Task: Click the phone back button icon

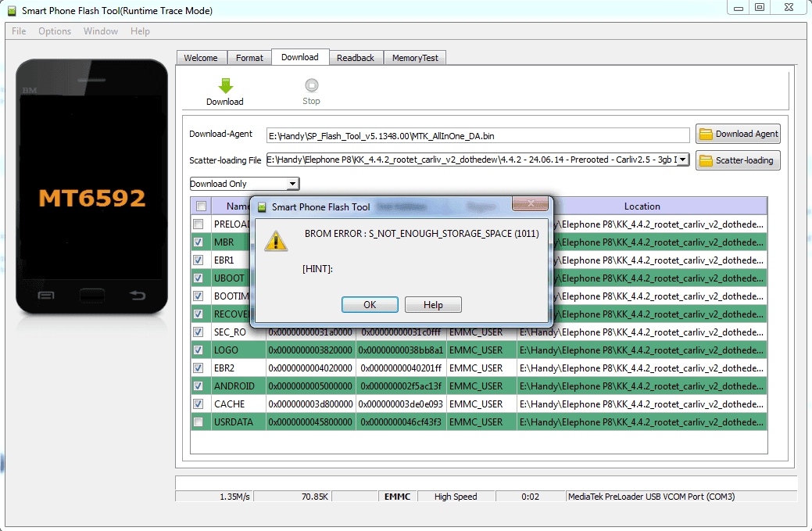Action: click(x=138, y=296)
